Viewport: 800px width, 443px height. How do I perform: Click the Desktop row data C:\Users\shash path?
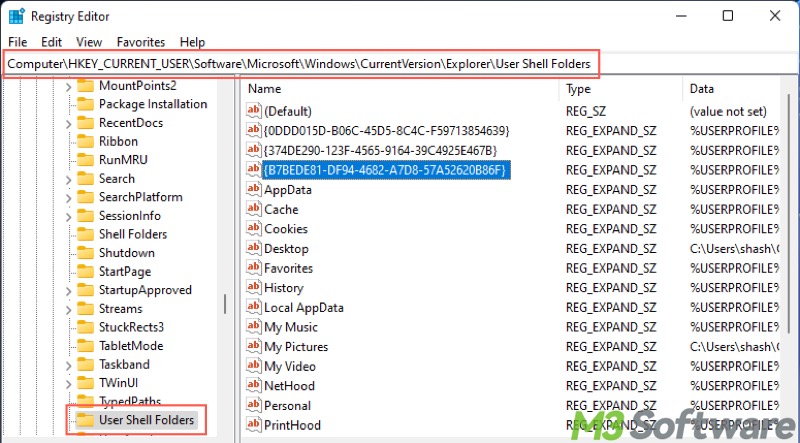[x=734, y=249]
